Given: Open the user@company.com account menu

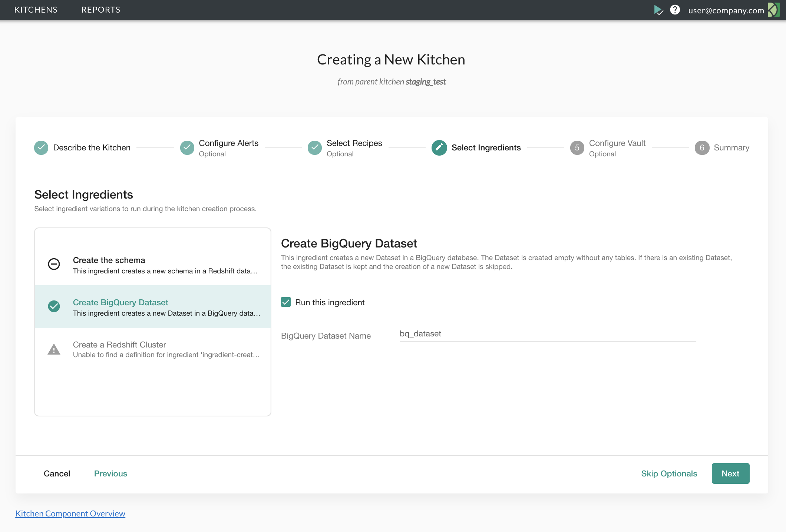Looking at the screenshot, I should [726, 10].
